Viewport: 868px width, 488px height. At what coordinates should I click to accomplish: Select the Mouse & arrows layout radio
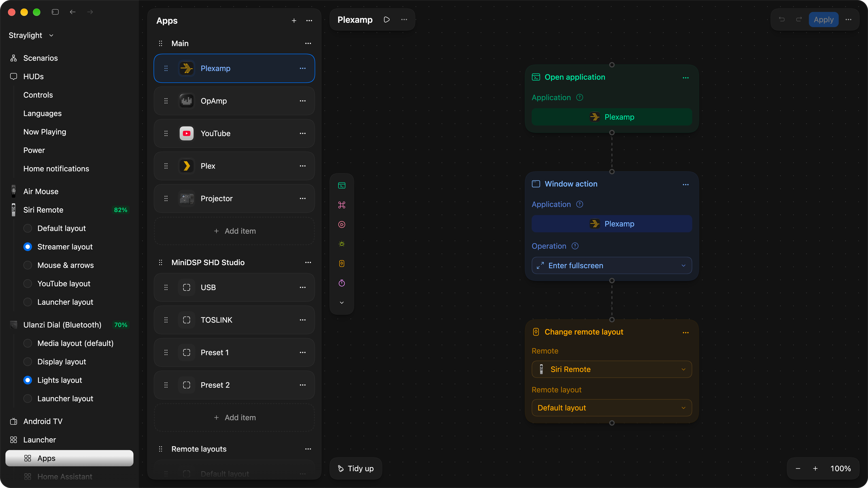[28, 265]
